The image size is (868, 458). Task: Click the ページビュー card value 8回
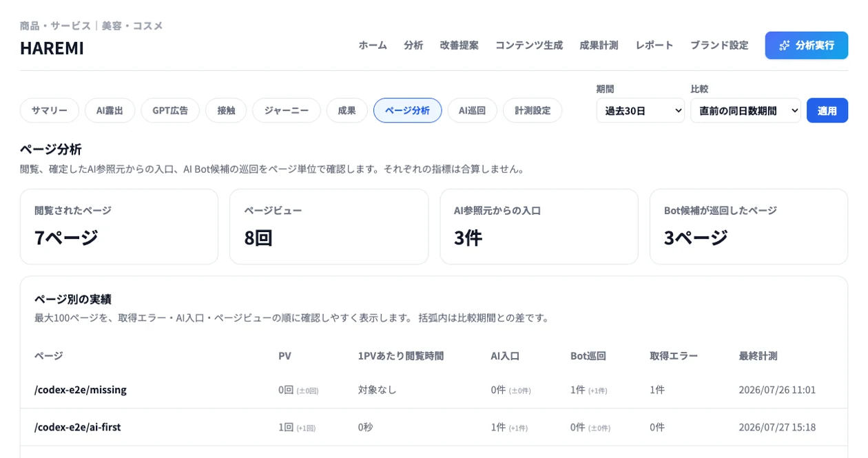(258, 237)
